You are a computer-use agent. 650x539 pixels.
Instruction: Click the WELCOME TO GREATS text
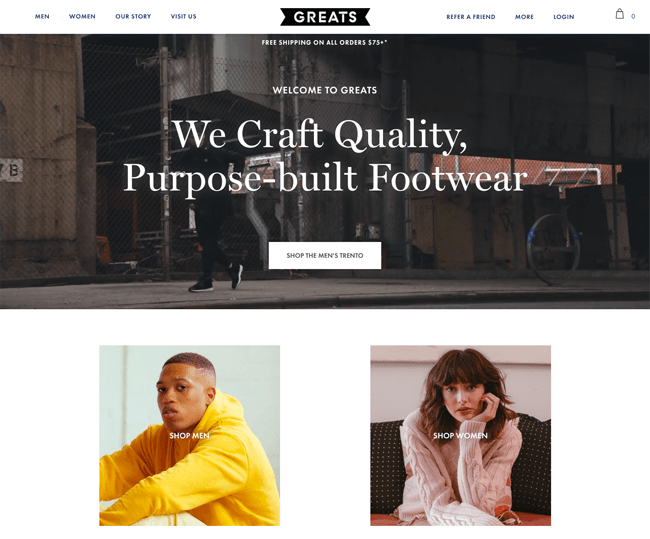tap(325, 90)
